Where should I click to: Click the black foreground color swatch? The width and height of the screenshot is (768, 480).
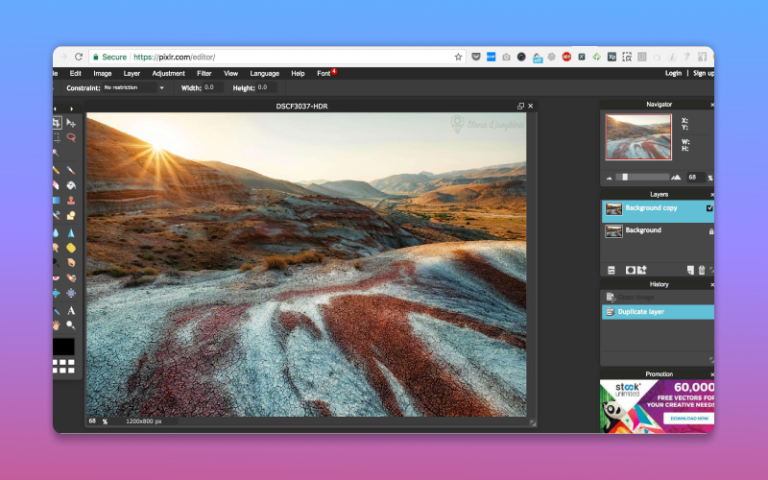[63, 347]
